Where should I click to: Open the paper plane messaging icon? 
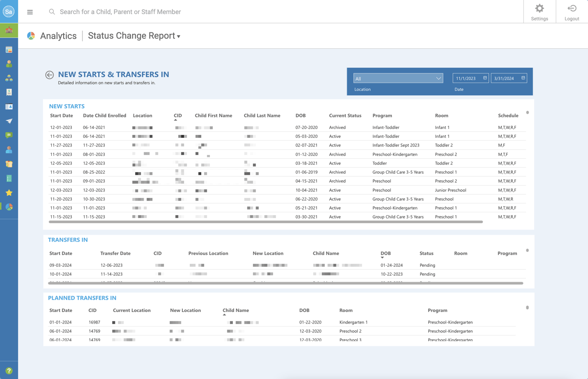point(9,120)
